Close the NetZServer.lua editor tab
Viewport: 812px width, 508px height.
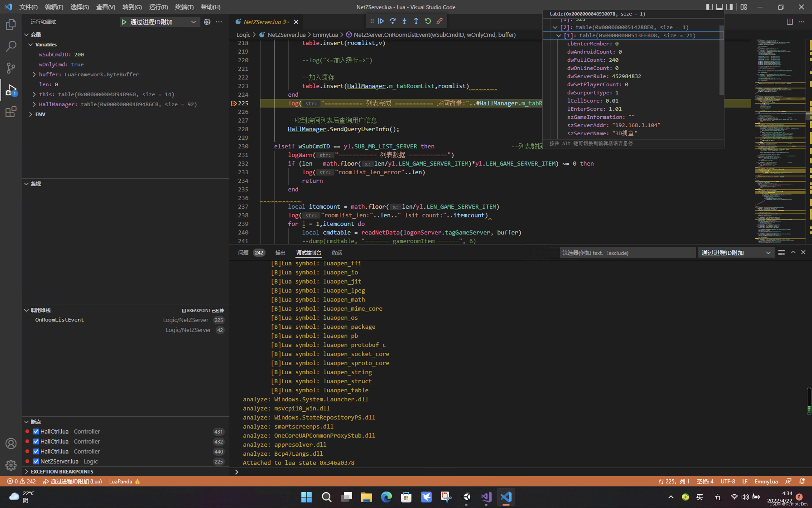click(296, 22)
